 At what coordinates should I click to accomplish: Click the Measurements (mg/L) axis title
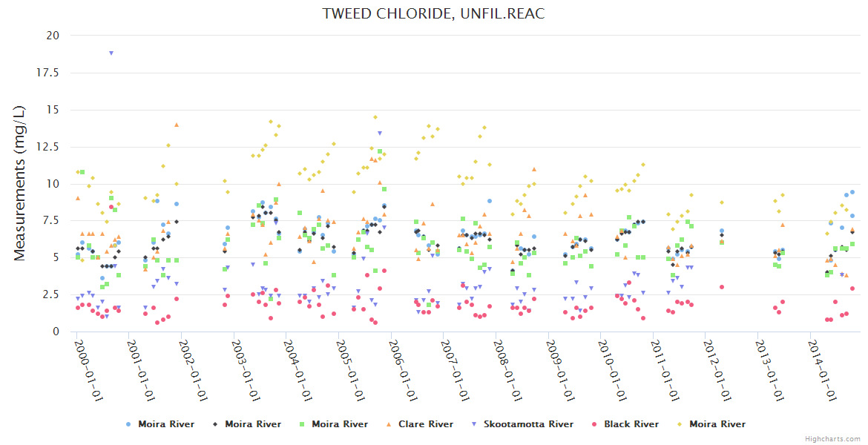pos(21,183)
